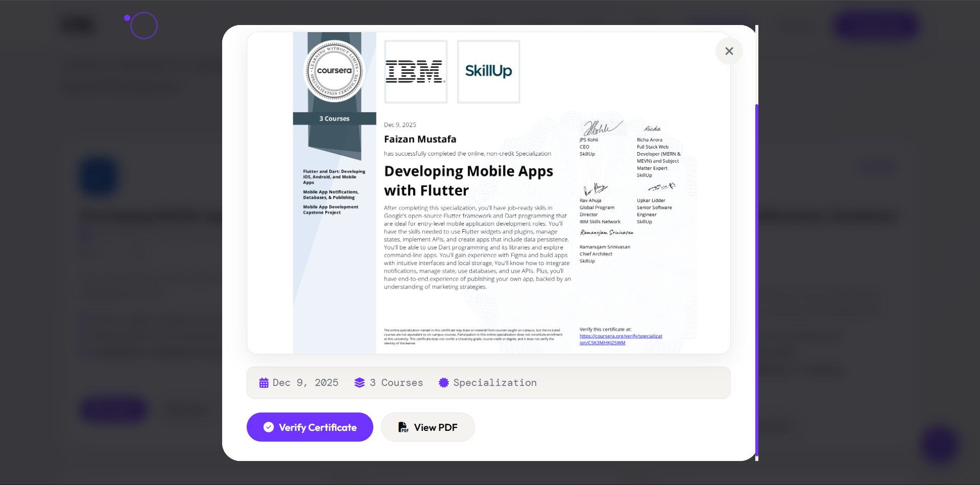Click the "3 Courses" ribbon banner on the certificate

click(334, 118)
